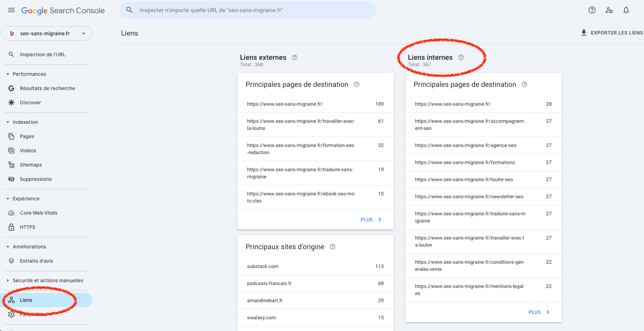Click the Google Search Console logo
Viewport: 644px width, 331px height.
(63, 11)
